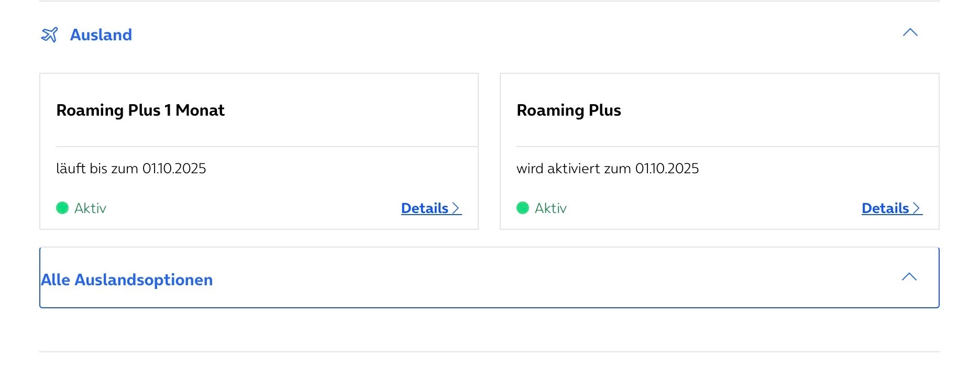Click the arrow beside Roaming Plus Details
The image size is (980, 369).
[x=917, y=208]
